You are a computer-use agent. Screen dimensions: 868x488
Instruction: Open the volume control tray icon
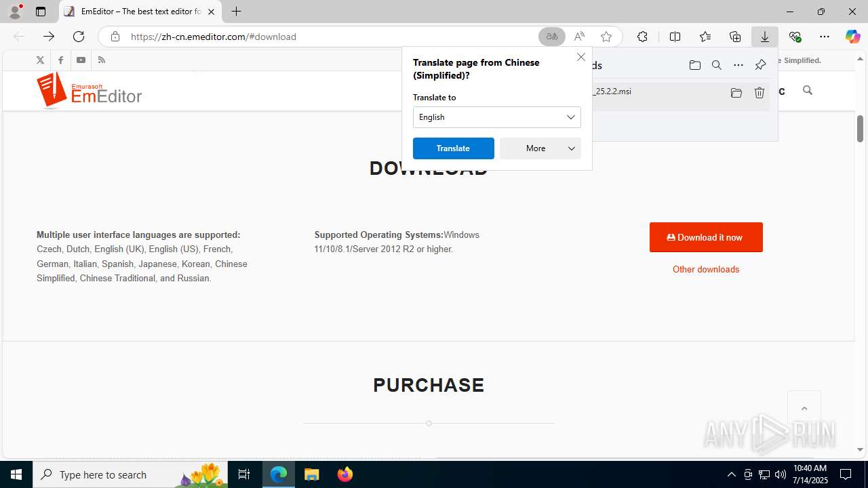click(x=781, y=474)
